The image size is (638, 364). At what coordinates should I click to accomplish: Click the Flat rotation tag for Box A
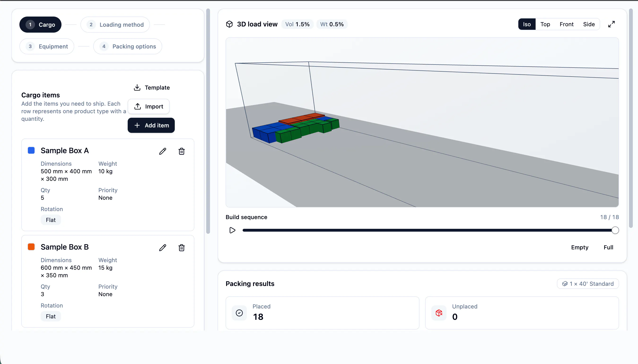pyautogui.click(x=51, y=220)
